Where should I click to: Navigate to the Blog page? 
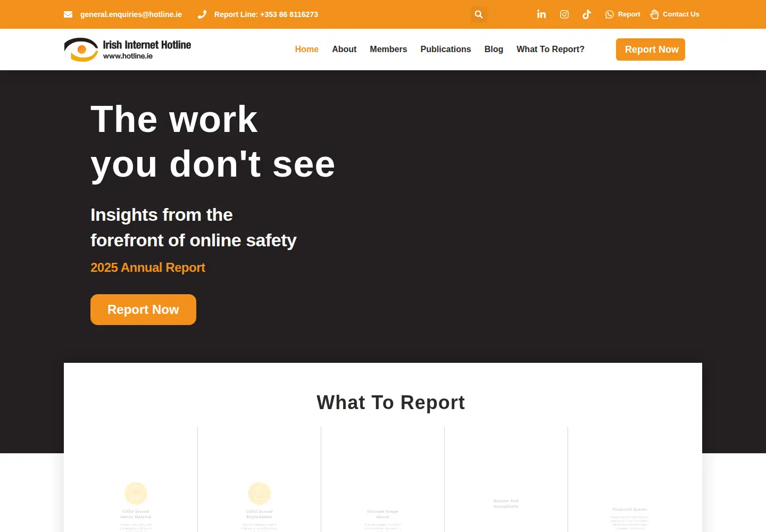point(494,49)
